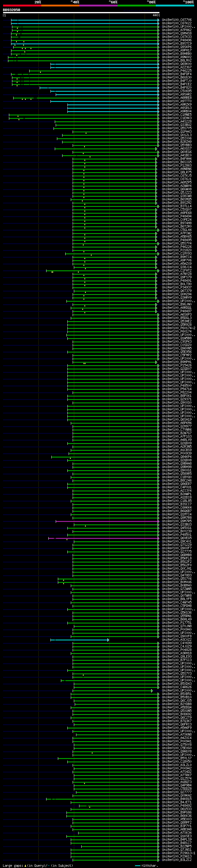Click the red 20% identity legend segment
Viewport: 197px width, 868px height.
(x=22, y=6)
